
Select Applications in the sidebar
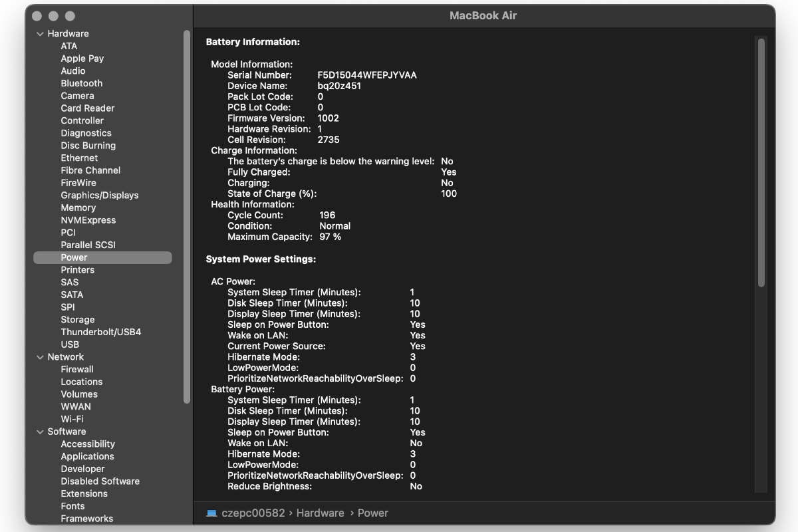pos(88,456)
